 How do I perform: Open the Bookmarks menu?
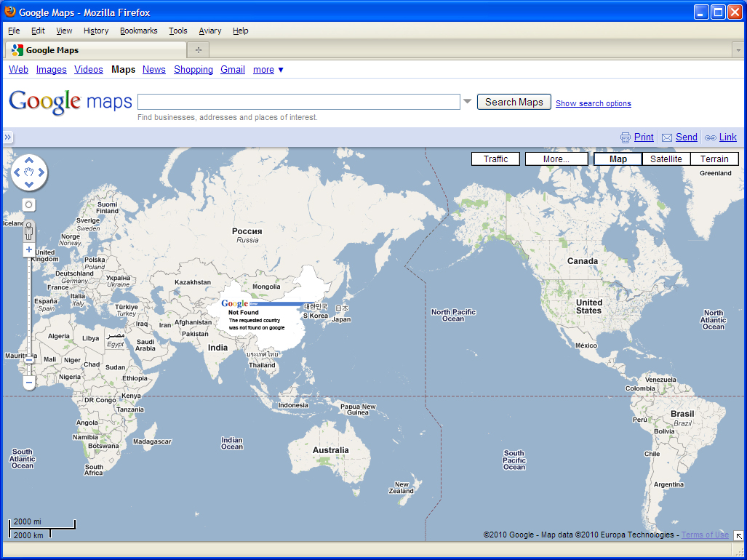139,31
